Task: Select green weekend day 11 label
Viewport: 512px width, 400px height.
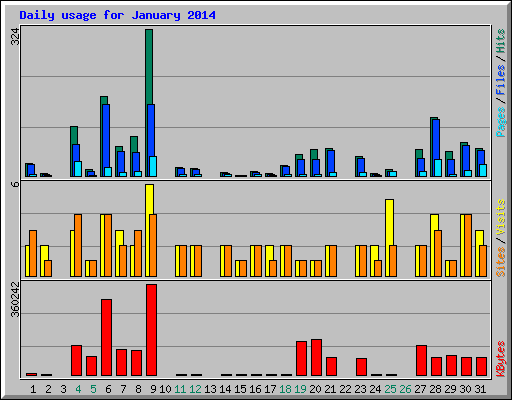Action: (180, 389)
